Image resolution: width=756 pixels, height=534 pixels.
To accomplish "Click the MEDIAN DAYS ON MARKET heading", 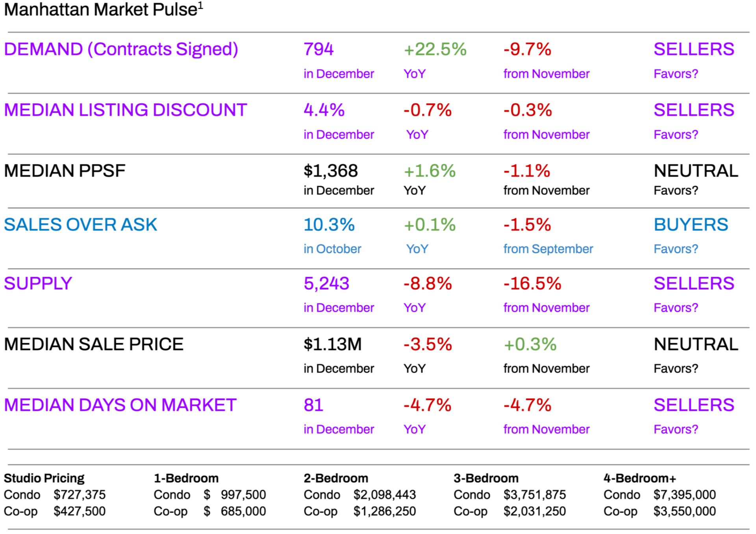I will (120, 405).
